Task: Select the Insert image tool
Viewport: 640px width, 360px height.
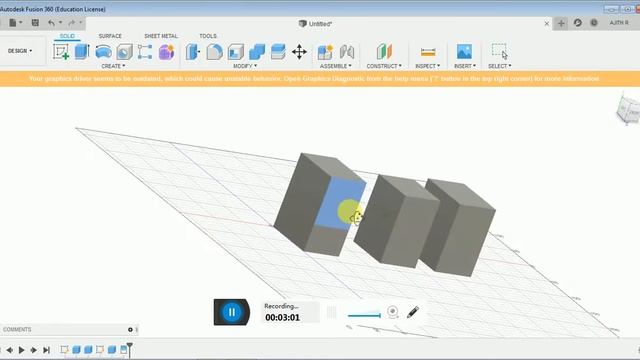Action: click(464, 52)
